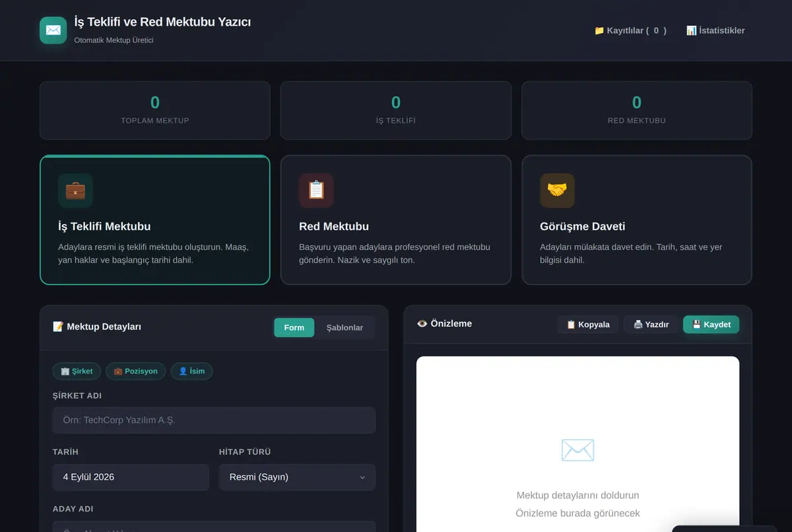The height and width of the screenshot is (532, 792).
Task: Click the envelope placeholder in preview
Action: tap(577, 450)
